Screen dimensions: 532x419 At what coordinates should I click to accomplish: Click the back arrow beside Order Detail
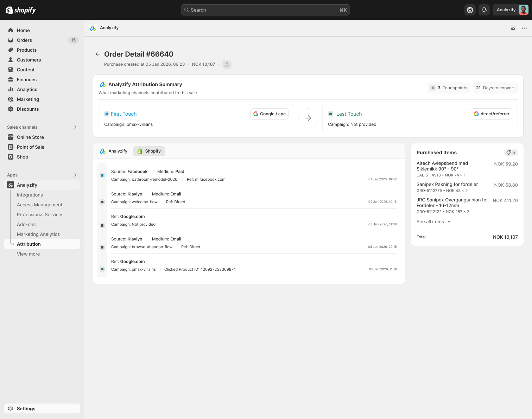tap(98, 54)
